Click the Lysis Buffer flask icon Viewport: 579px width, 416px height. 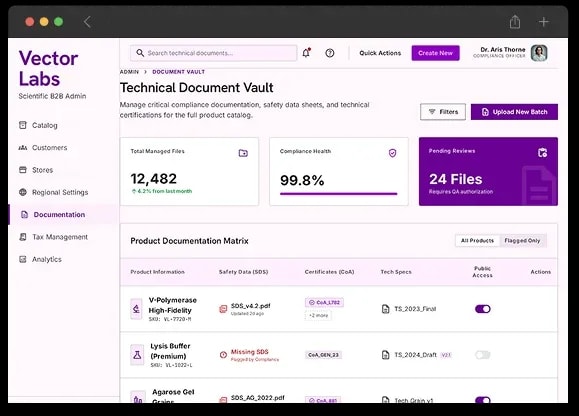[137, 355]
